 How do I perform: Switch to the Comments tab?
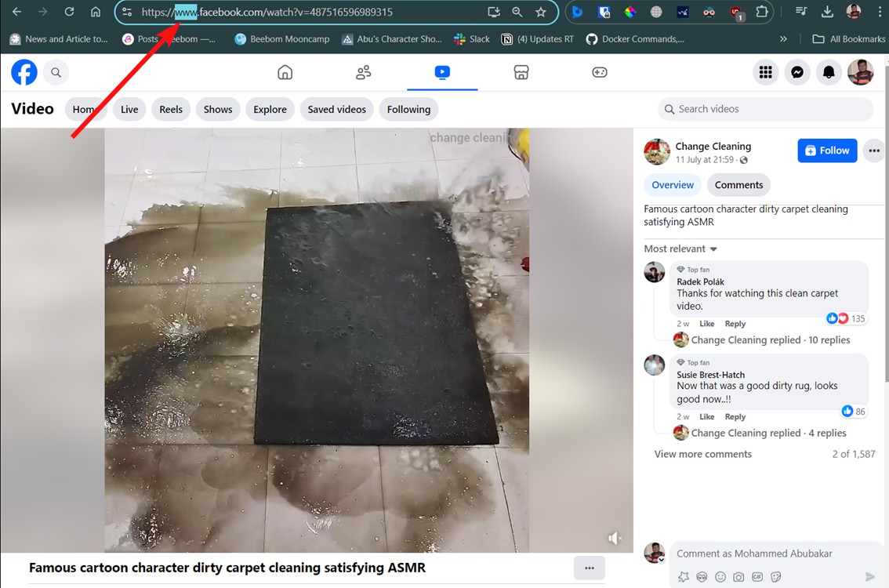(x=738, y=185)
